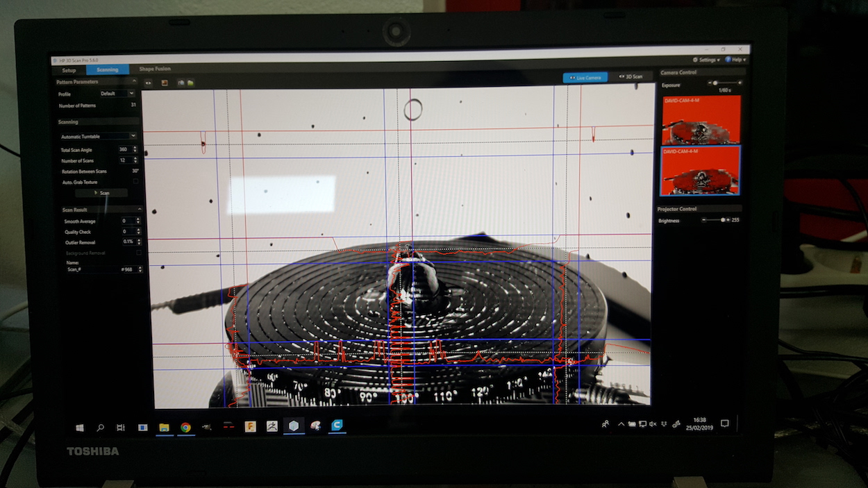Start scanning with the Scan button
The width and height of the screenshot is (868, 488).
point(101,193)
